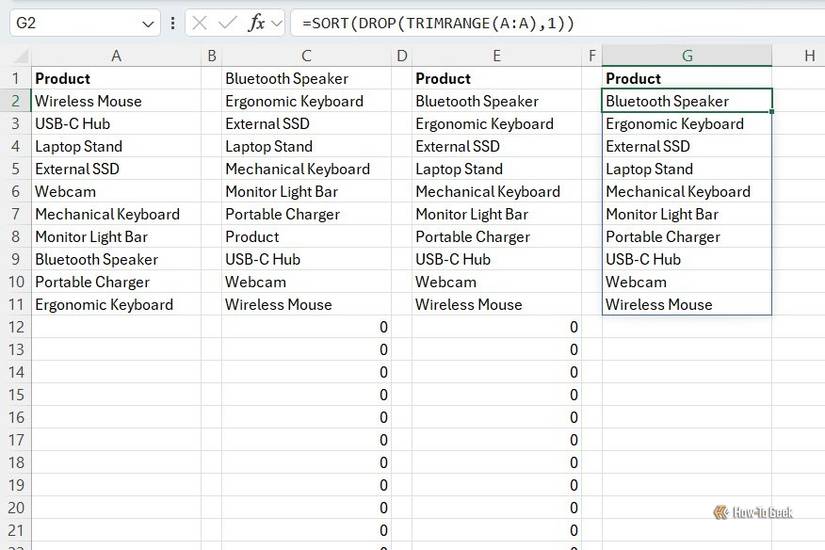Click the Cancel (X) formula icon

click(x=199, y=23)
